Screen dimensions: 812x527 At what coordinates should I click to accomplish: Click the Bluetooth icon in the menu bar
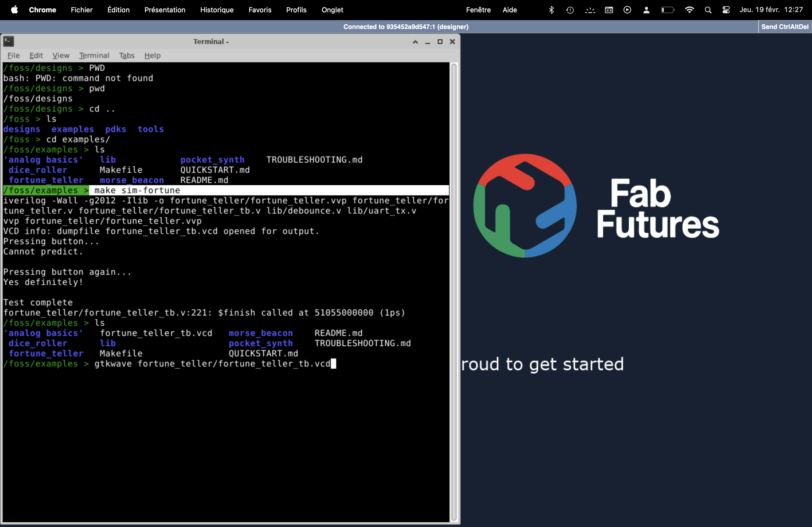(x=551, y=10)
